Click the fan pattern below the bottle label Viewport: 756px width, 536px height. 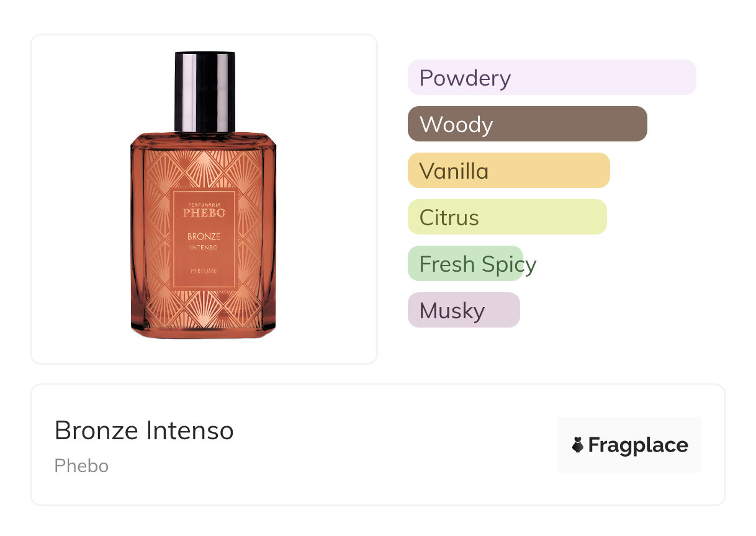204,306
